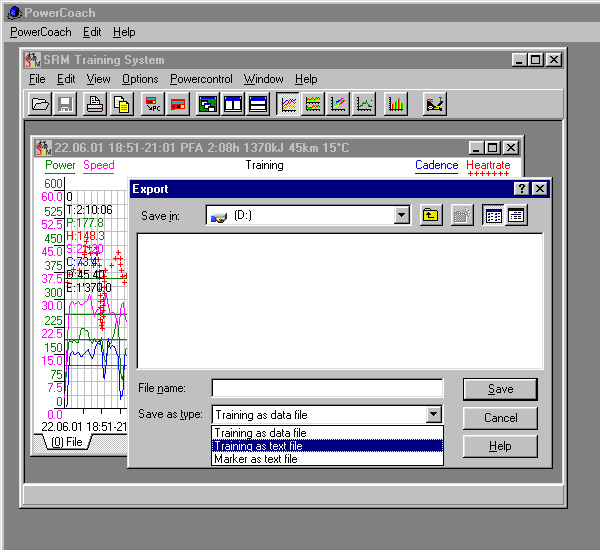Open the SRM File menu
Image resolution: width=600 pixels, height=550 pixels.
click(x=37, y=79)
